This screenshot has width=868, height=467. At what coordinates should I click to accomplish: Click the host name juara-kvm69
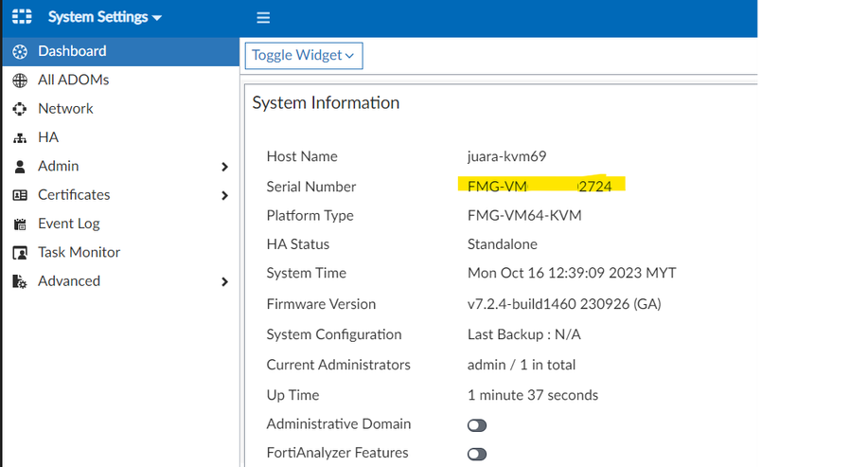pyautogui.click(x=506, y=156)
